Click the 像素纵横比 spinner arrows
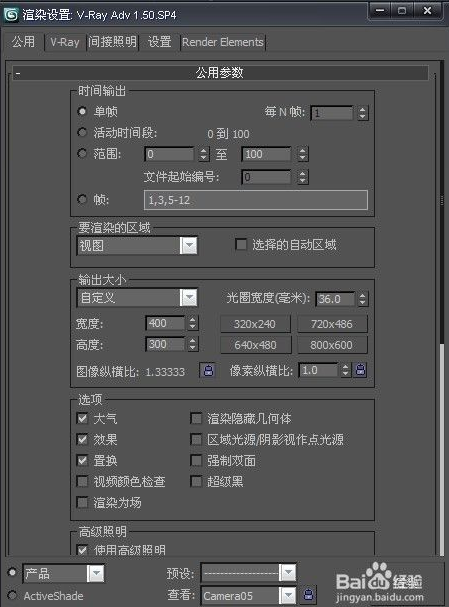Screen dimensions: 449x607 (346, 370)
